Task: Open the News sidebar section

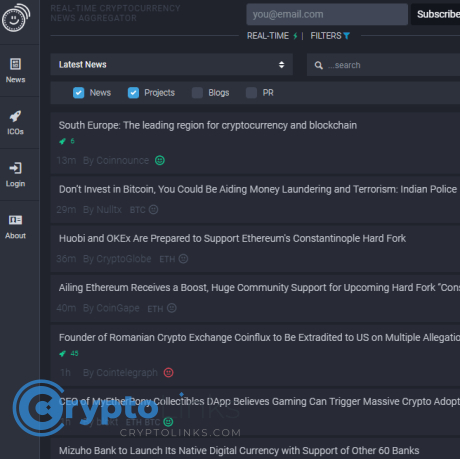Action: click(x=15, y=71)
